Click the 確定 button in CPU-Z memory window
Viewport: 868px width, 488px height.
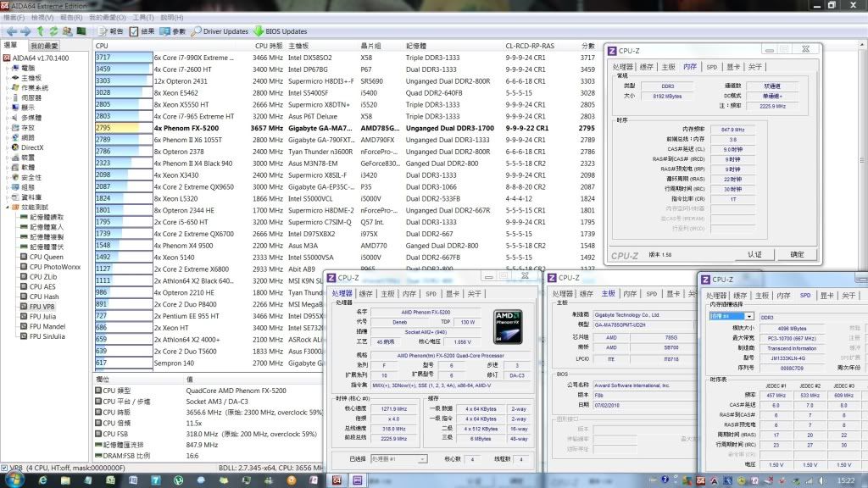point(797,254)
